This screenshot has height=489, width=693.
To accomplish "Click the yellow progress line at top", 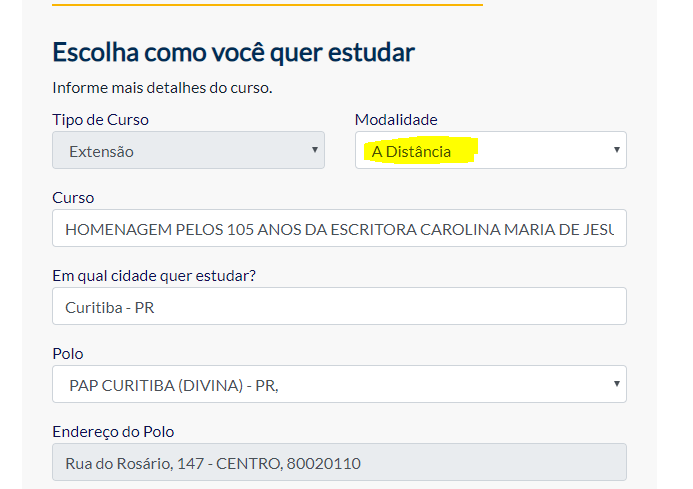I will coord(267,4).
